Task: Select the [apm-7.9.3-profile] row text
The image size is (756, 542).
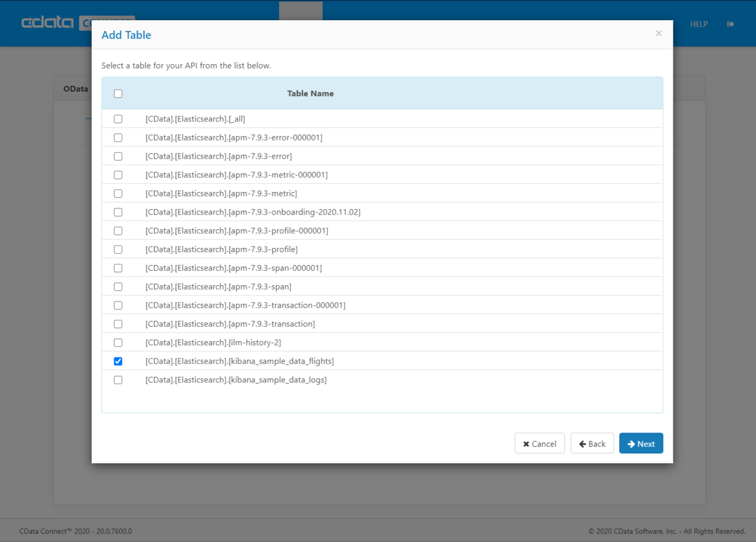Action: (221, 249)
